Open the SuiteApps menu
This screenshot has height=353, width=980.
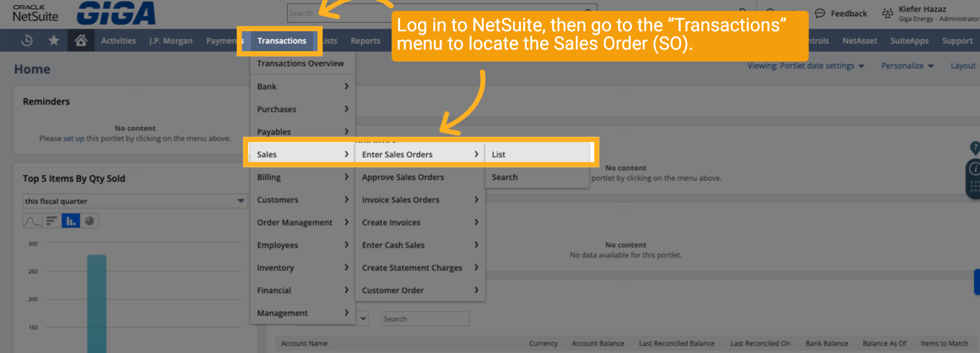[910, 41]
